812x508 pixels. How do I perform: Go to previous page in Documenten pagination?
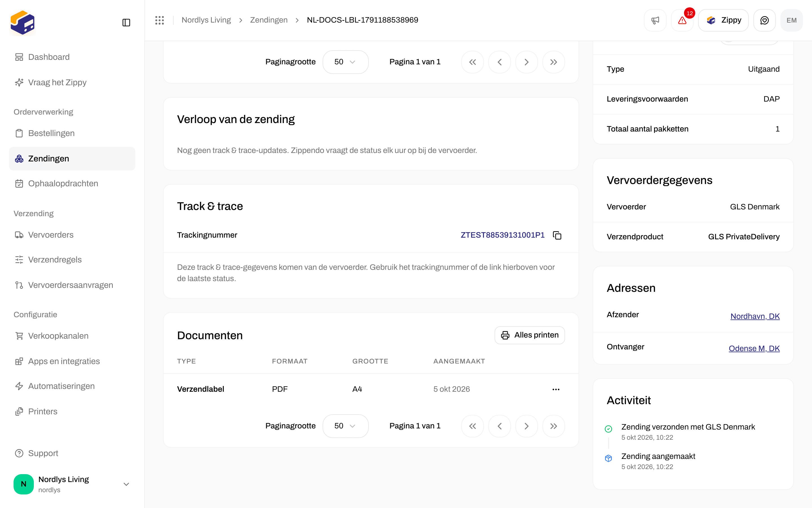[500, 426]
